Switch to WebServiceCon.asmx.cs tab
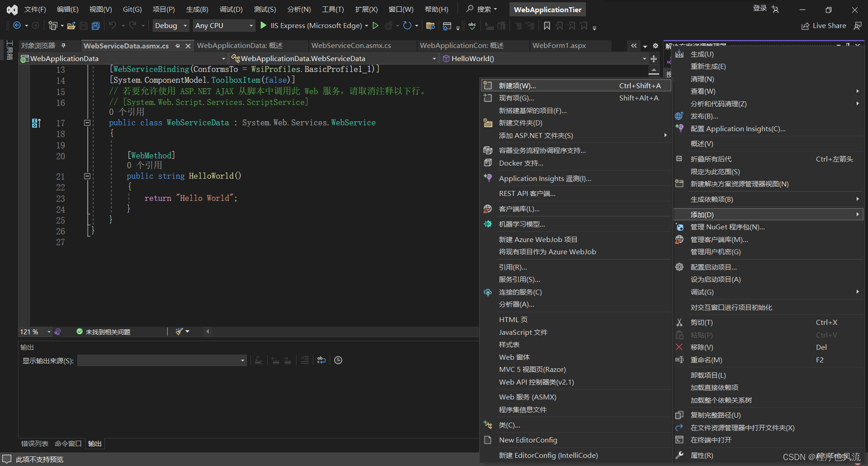 point(351,46)
